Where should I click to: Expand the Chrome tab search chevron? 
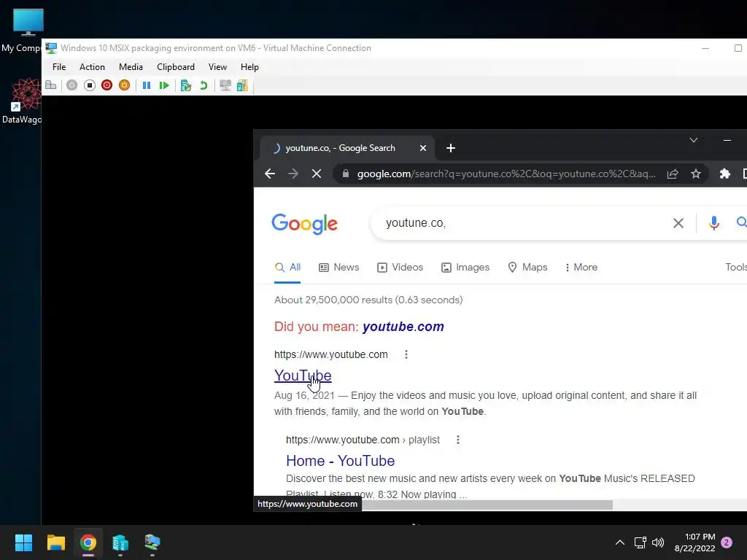tap(694, 140)
